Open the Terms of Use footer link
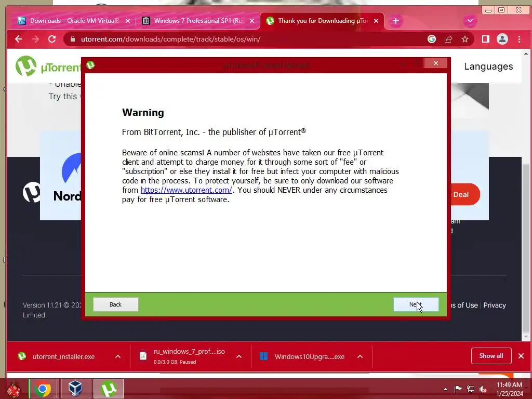 464,305
